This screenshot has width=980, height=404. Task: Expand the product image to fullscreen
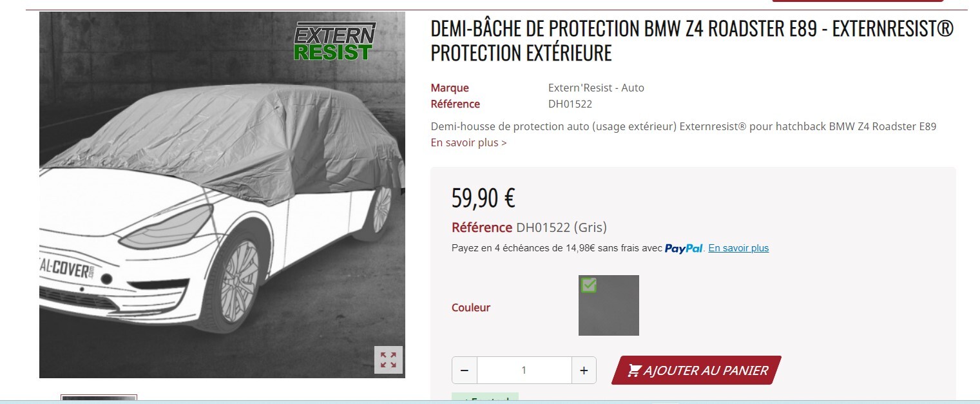(x=389, y=360)
